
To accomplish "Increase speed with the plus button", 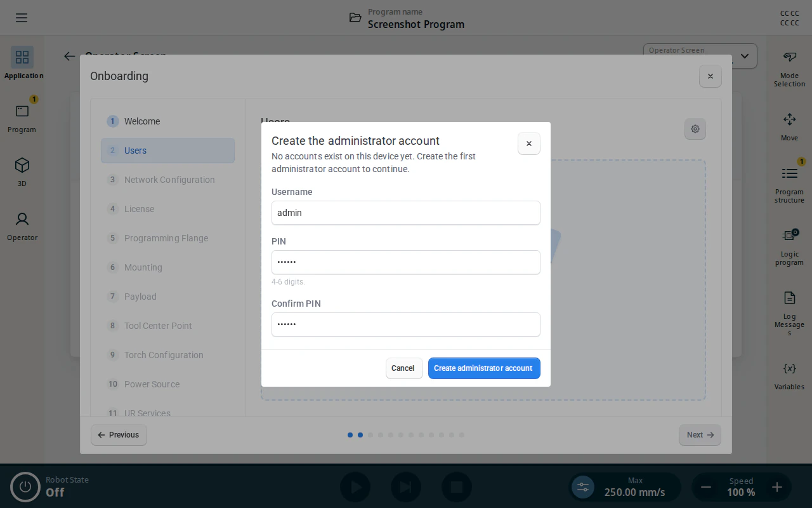I will tap(777, 487).
